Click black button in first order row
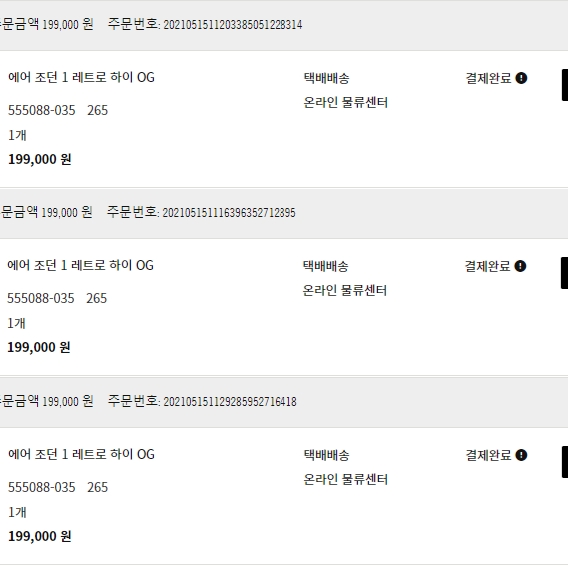Image resolution: width=568 pixels, height=568 pixels. coord(565,85)
